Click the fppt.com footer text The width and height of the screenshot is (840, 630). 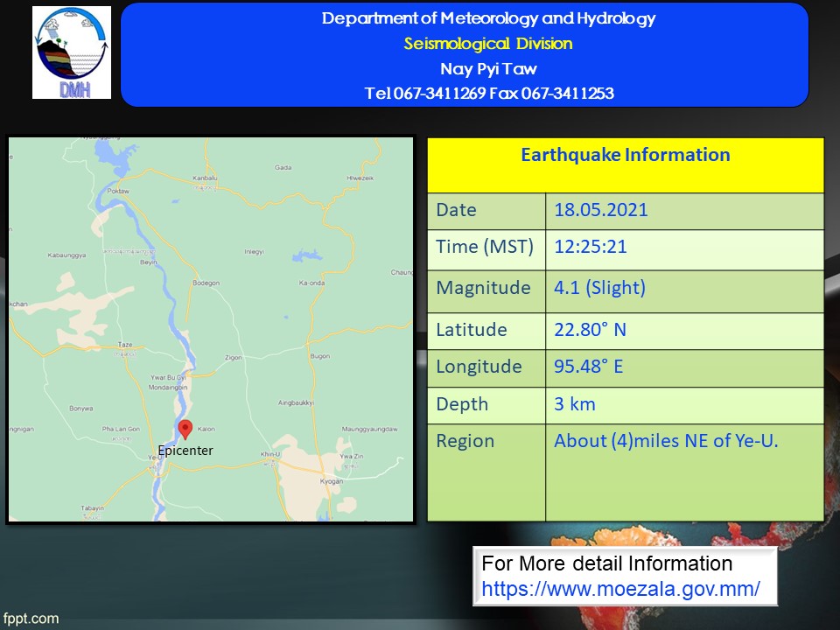[31, 619]
